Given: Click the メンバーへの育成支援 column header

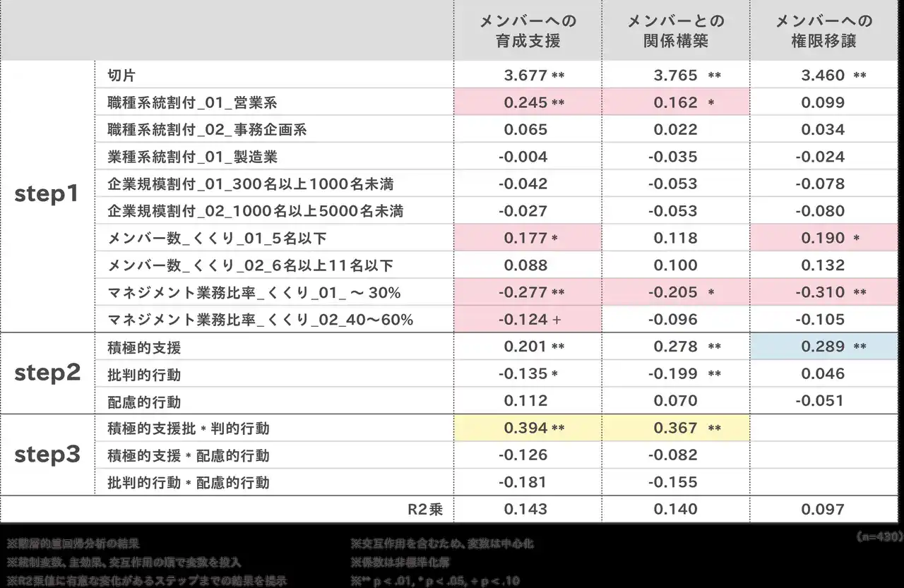Looking at the screenshot, I should (528, 31).
